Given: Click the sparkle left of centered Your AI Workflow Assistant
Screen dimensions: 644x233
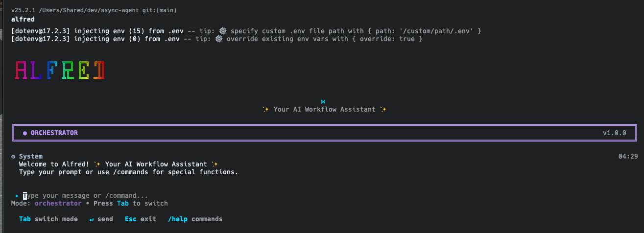Looking at the screenshot, I should click(265, 110).
